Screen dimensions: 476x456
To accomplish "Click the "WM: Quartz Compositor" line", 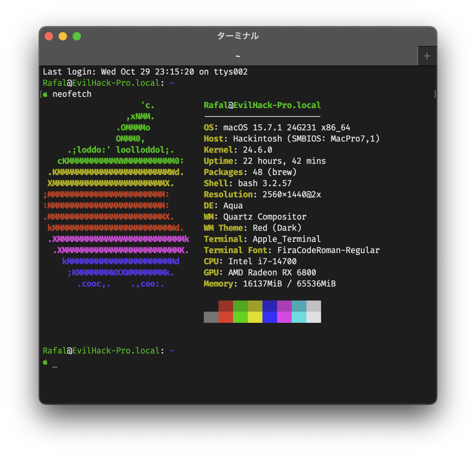I will 255,217.
